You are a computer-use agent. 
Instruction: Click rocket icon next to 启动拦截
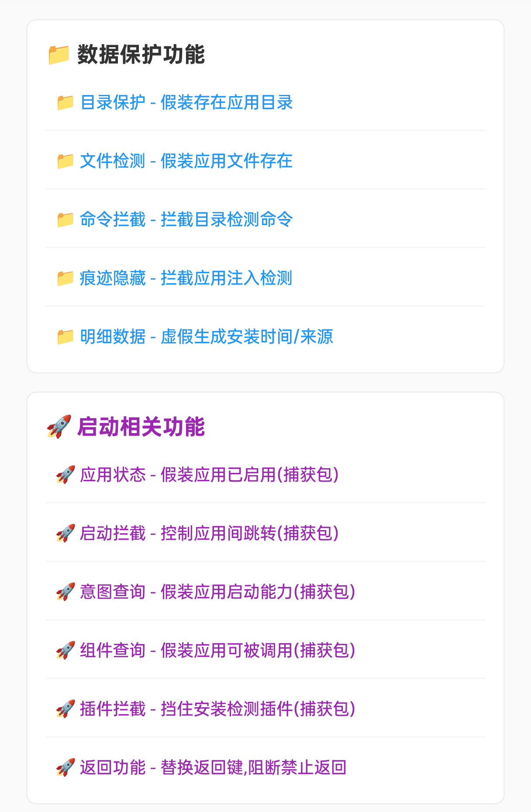[66, 534]
